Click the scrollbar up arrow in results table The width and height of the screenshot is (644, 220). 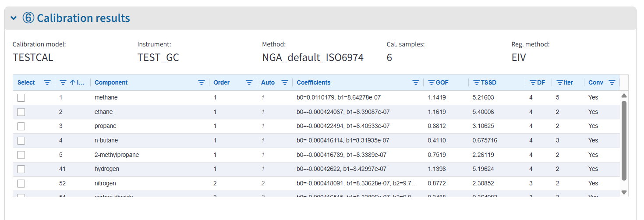coord(624,95)
